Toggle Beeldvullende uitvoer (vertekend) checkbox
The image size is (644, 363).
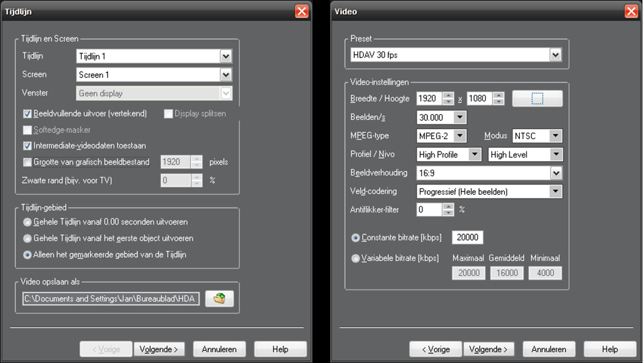27,113
